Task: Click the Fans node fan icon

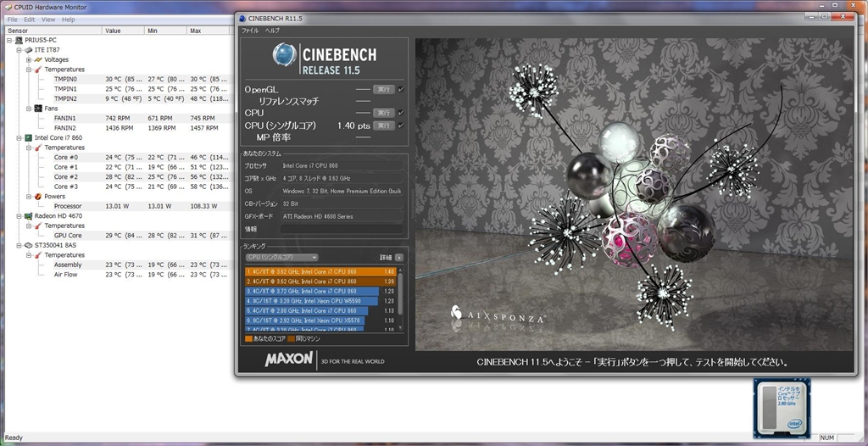Action: 37,109
